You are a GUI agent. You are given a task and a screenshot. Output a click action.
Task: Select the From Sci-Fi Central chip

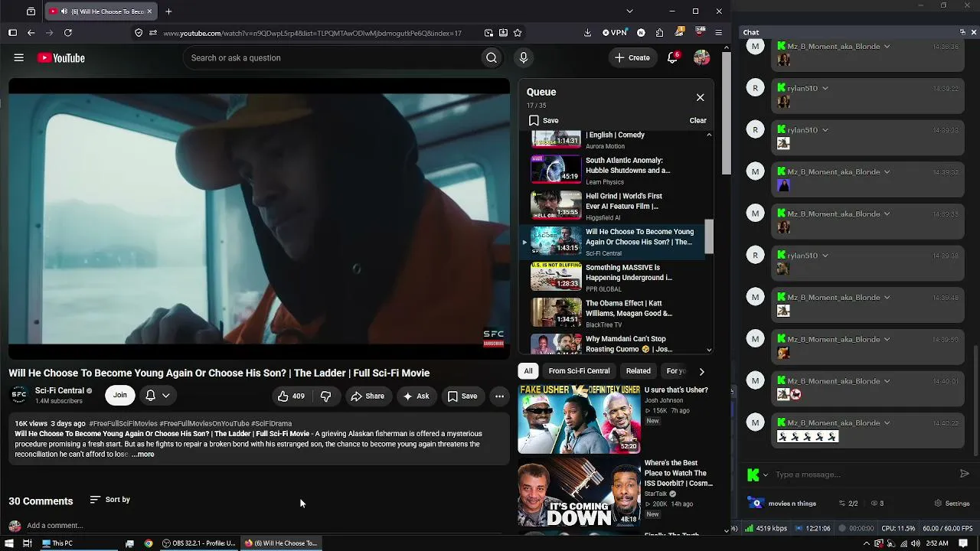click(579, 371)
